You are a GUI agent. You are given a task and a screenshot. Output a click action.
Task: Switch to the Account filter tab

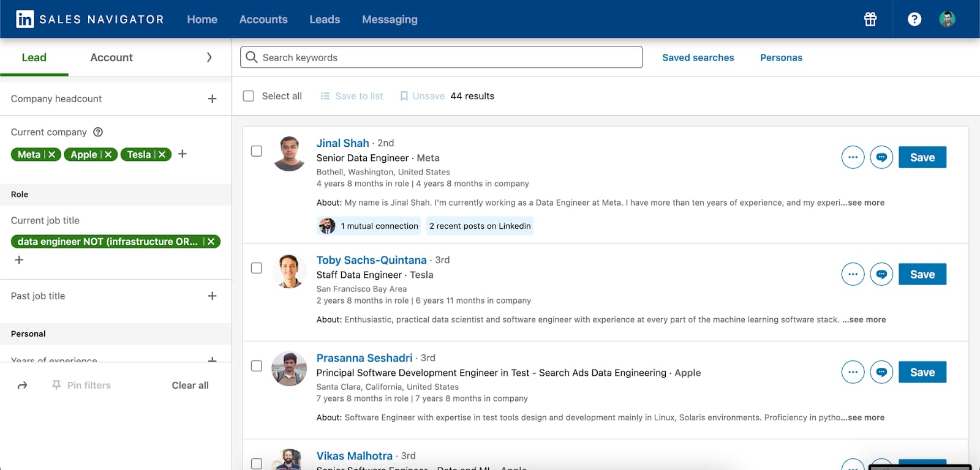pos(111,57)
